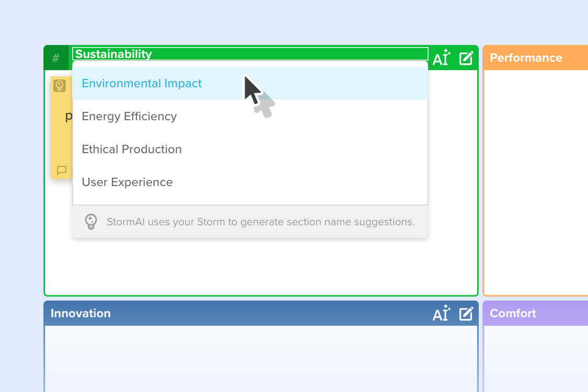Open the edit icon in Innovation header
This screenshot has height=392, width=588.
[466, 314]
